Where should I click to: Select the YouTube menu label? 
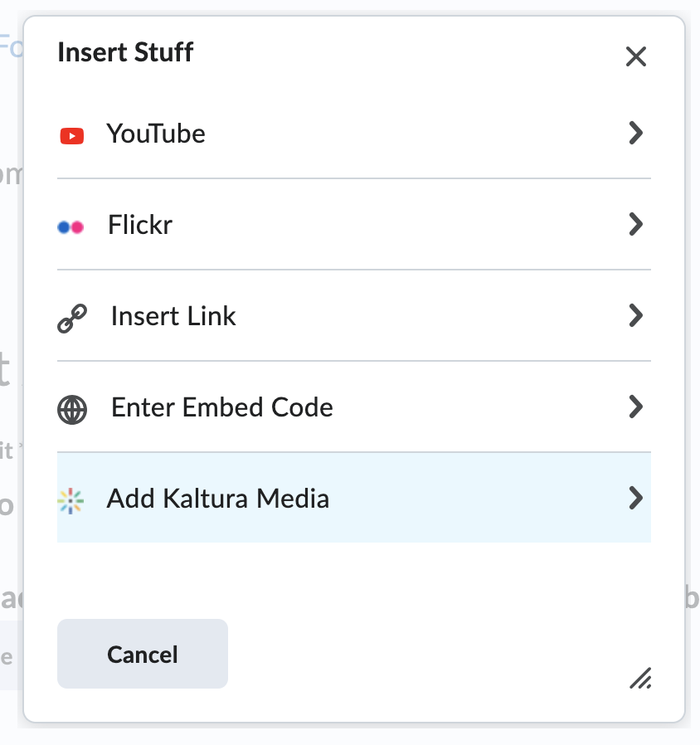(156, 134)
